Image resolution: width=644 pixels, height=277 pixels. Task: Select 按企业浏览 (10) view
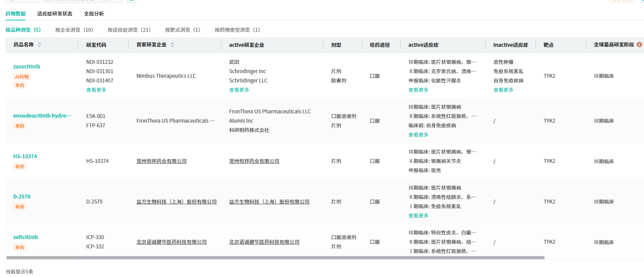coord(74,30)
